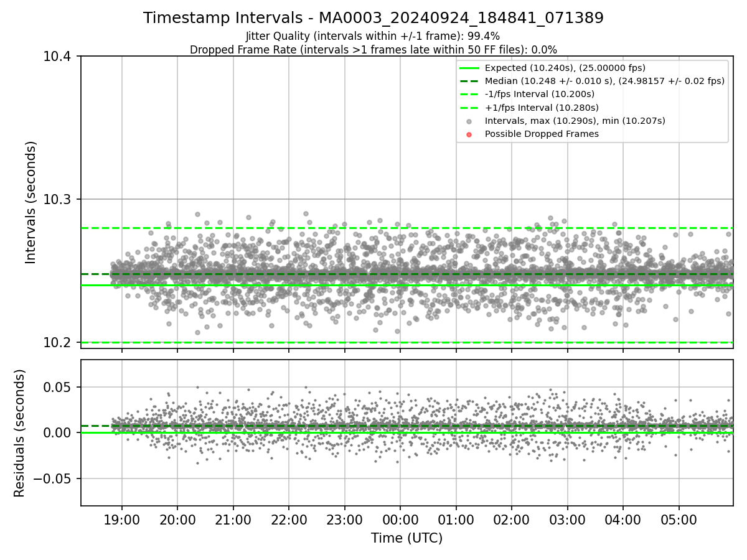Screen dimensions: 747x560
Task: Click x-axis tick label '05:00'
Action: click(x=679, y=519)
